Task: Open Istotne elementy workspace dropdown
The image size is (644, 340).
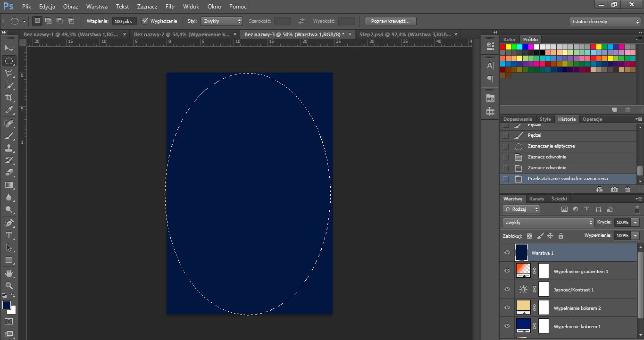Action: pyautogui.click(x=605, y=21)
